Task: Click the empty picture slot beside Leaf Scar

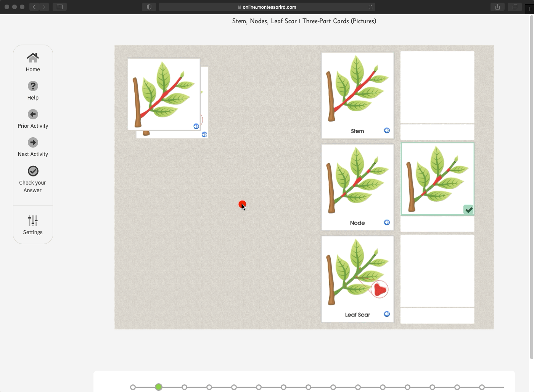Action: click(x=437, y=271)
